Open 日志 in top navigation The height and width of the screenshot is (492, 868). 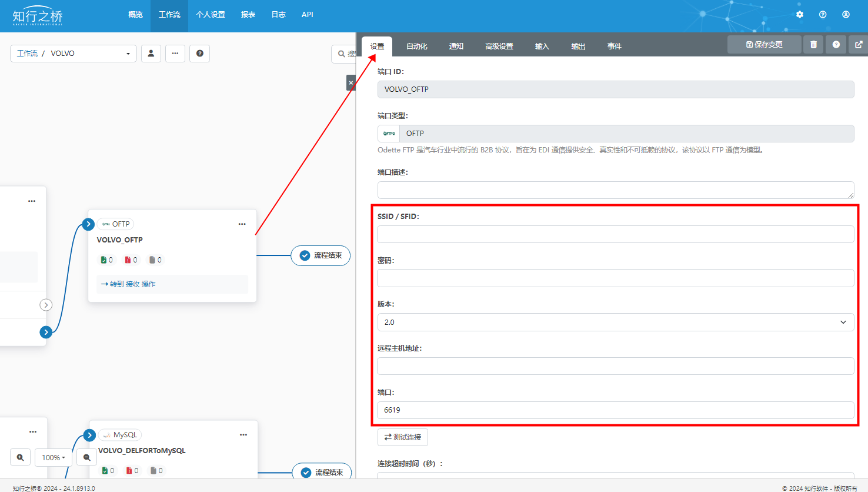point(279,15)
